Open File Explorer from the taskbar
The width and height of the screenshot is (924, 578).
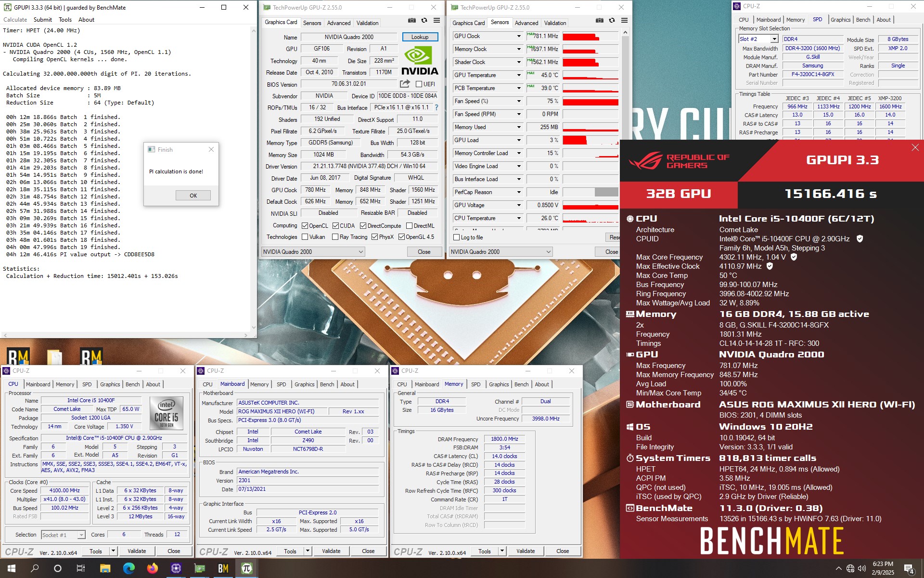pos(105,568)
